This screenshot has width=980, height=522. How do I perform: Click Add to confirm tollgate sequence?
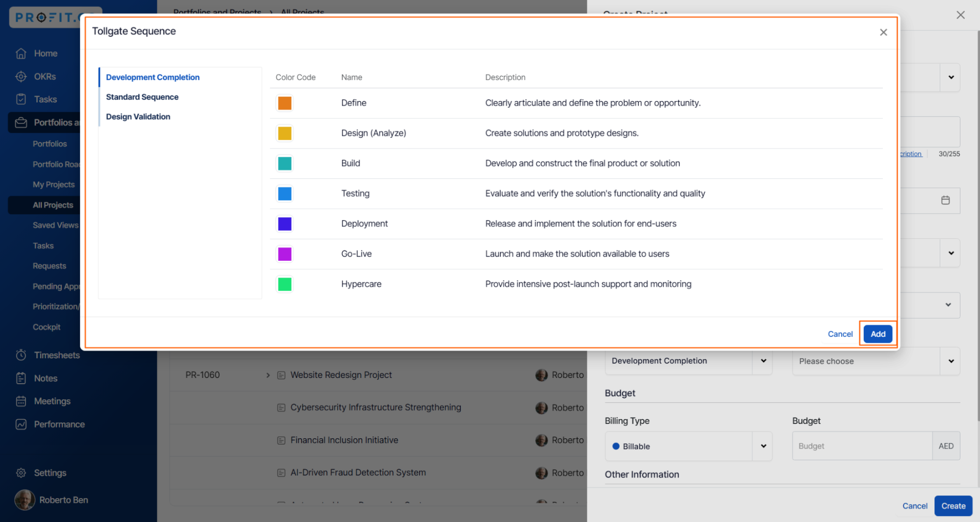point(878,334)
